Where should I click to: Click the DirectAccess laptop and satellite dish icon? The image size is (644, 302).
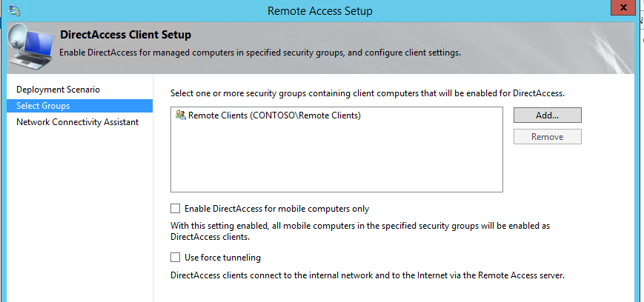tap(31, 47)
